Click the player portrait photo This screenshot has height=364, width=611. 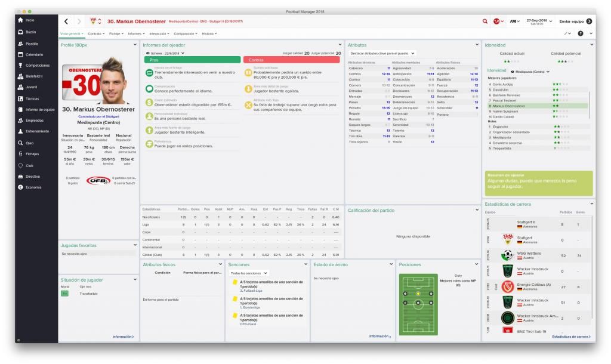click(113, 81)
